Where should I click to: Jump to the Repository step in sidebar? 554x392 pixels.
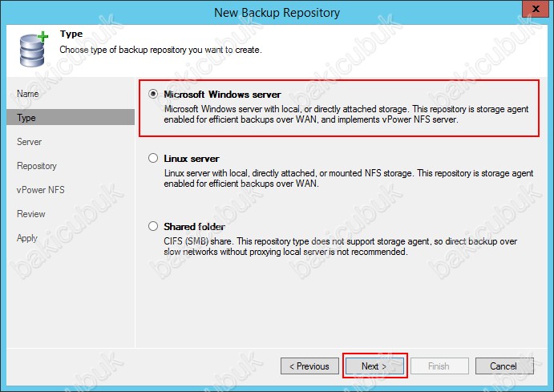pos(37,166)
